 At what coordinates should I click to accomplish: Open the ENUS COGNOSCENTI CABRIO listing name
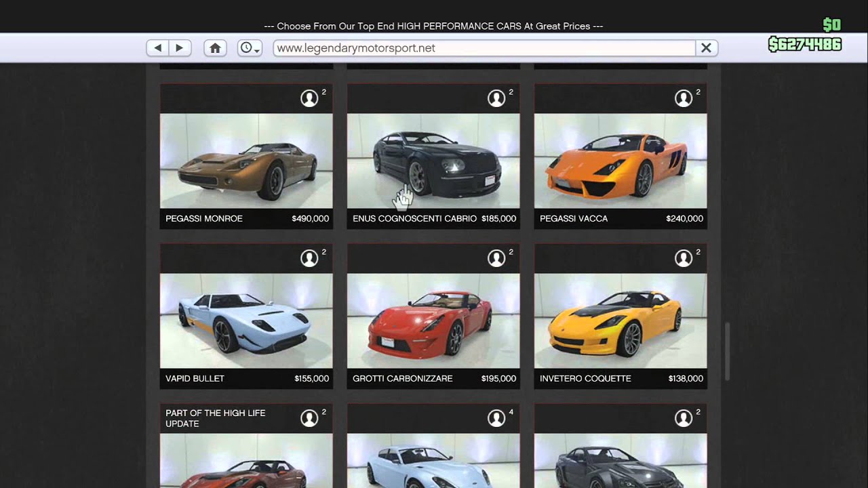414,219
